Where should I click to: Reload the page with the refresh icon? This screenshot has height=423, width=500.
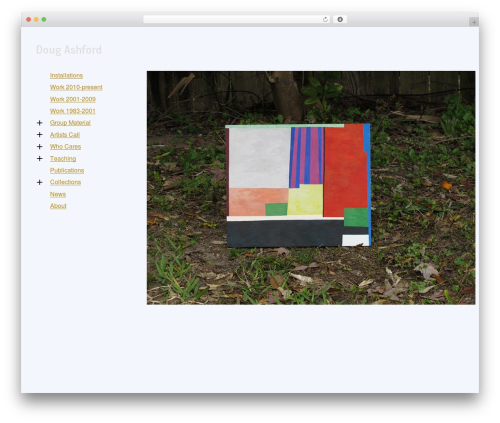point(326,19)
